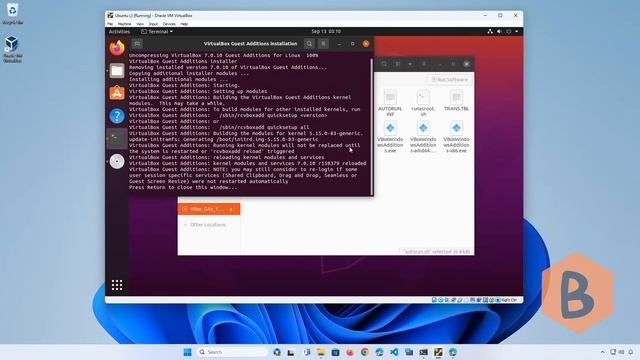Select the Terminal icon in the dock
The height and width of the screenshot is (360, 640).
tap(117, 139)
